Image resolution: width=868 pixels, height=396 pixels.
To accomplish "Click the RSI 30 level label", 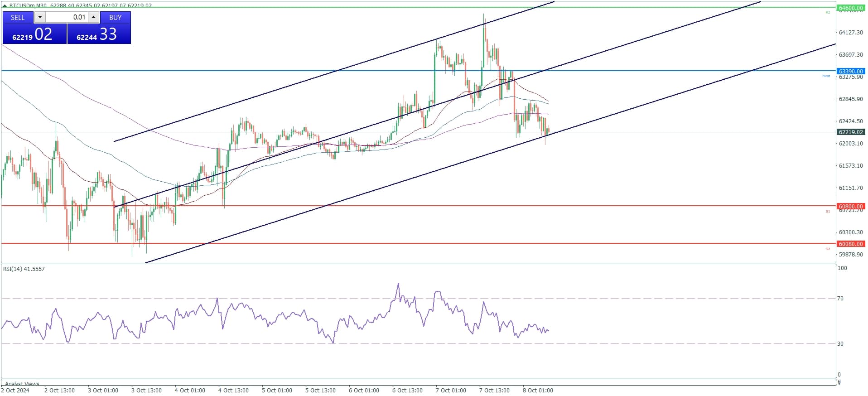I will coord(840,343).
